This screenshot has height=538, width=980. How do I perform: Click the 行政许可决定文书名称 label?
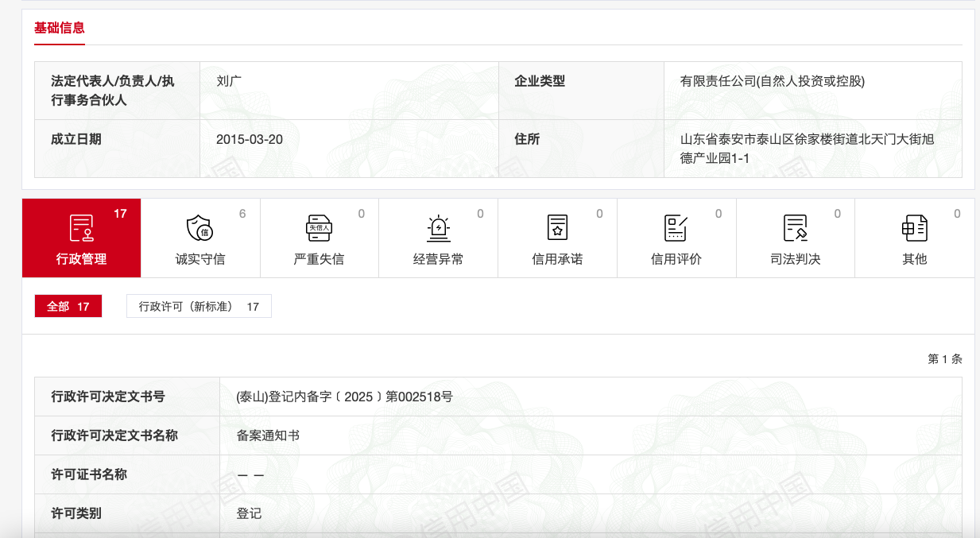[x=114, y=435]
